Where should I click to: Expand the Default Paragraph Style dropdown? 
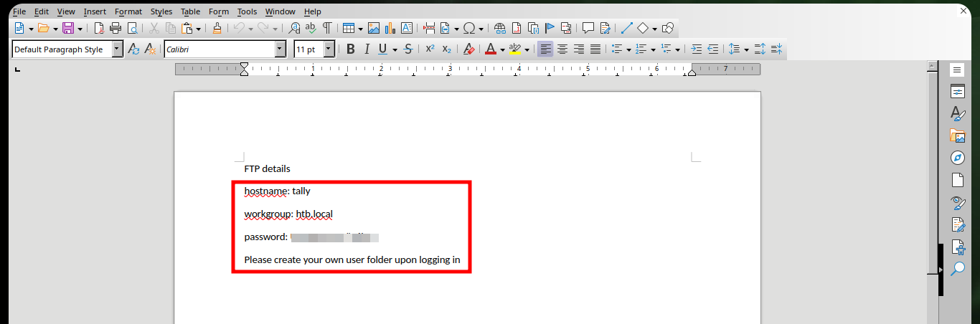click(116, 49)
